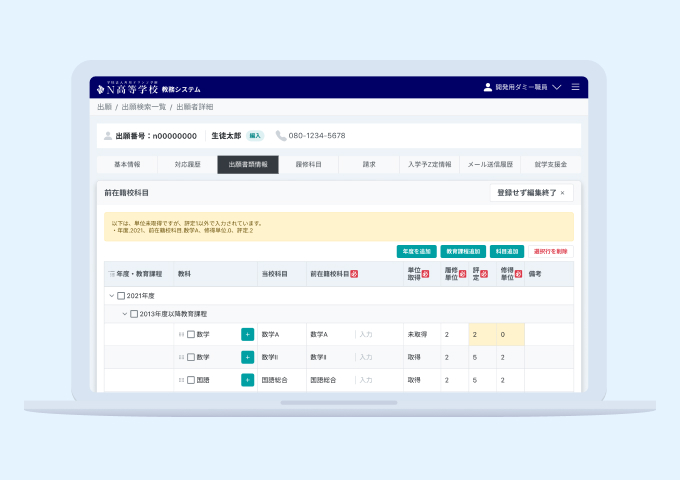Check the 国語 checkbox
680x480 pixels.
pyautogui.click(x=191, y=380)
